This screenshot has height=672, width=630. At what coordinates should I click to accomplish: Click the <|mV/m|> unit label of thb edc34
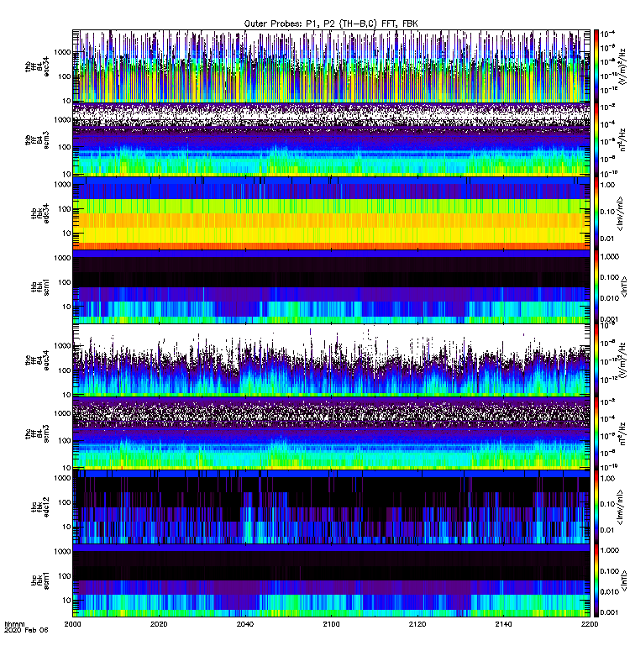[622, 213]
